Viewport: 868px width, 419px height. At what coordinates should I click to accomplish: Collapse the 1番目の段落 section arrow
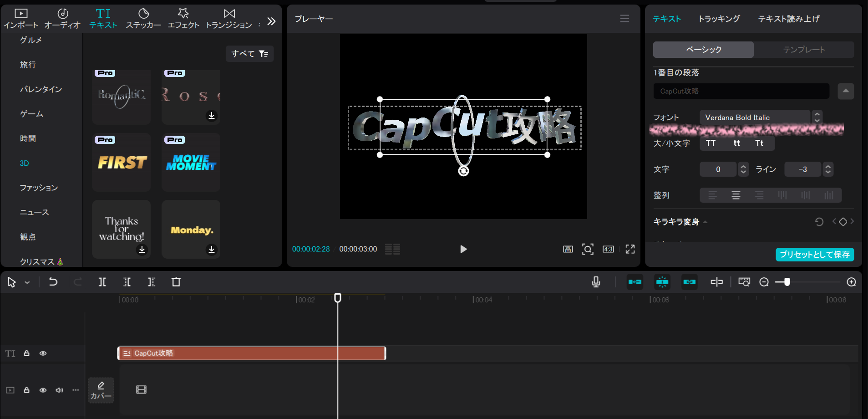(x=846, y=91)
